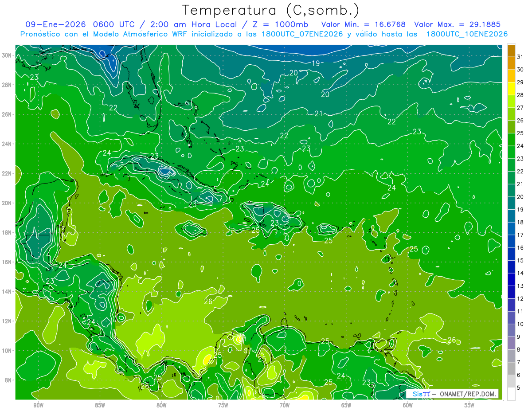
Task: Click the 18N latitude axis label
Action: point(7,232)
